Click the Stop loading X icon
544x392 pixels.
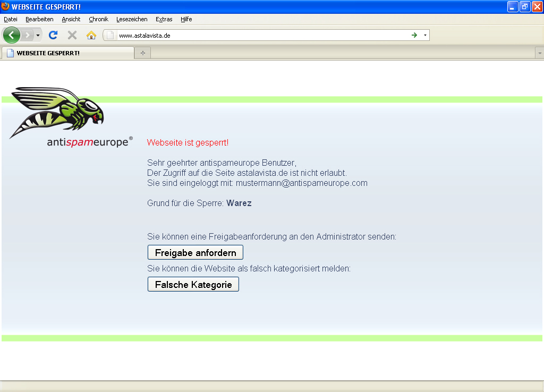[x=72, y=35]
